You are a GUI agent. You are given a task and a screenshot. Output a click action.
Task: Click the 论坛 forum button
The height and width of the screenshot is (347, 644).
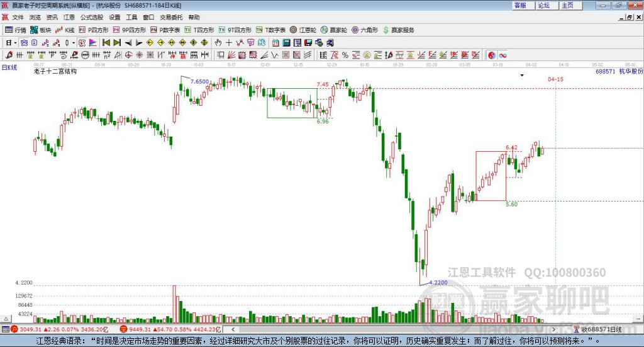547,5
